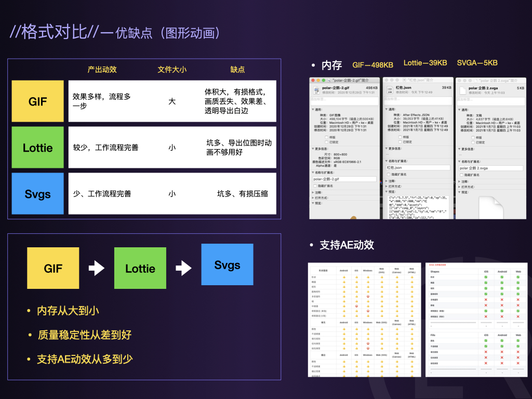Open the SVGA Shapes support table thumbnail
The width and height of the screenshot is (532, 399).
pos(476,320)
